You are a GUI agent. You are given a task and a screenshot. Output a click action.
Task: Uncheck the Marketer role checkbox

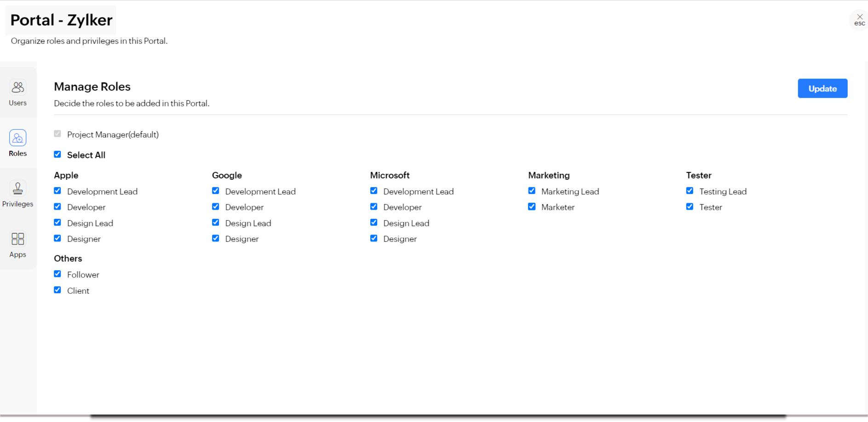pyautogui.click(x=532, y=207)
